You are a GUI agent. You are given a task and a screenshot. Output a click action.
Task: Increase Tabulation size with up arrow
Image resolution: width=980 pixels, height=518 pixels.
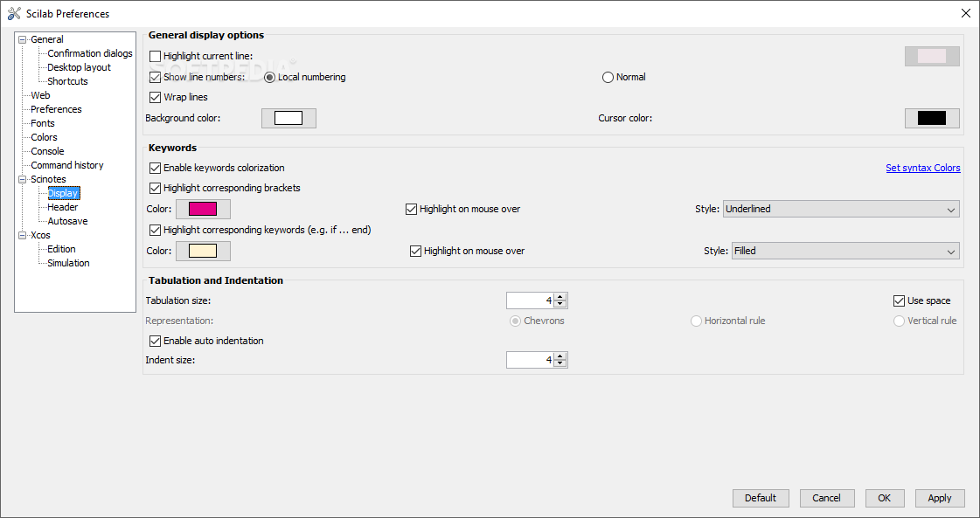(560, 297)
